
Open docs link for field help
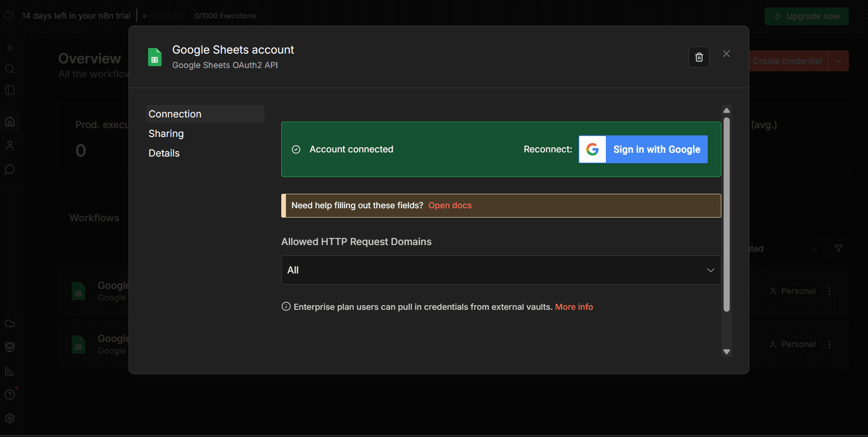click(x=450, y=205)
